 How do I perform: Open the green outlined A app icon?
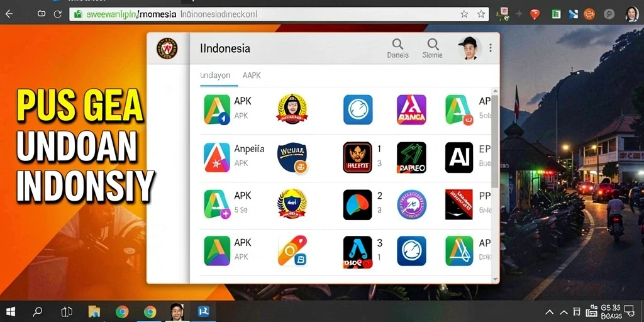[x=459, y=251]
